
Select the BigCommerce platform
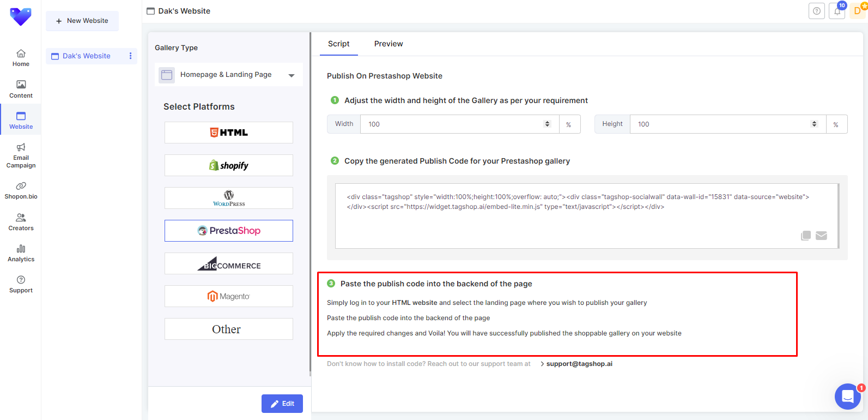[229, 263]
